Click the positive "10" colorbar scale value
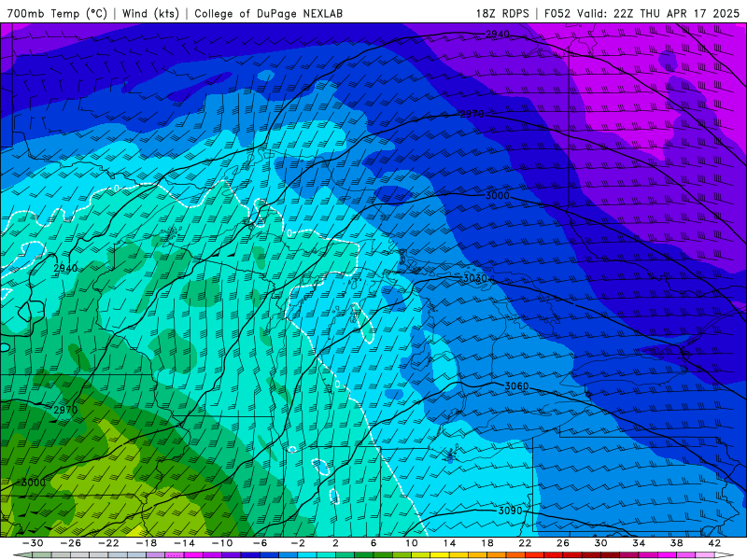The image size is (747, 560). click(412, 543)
